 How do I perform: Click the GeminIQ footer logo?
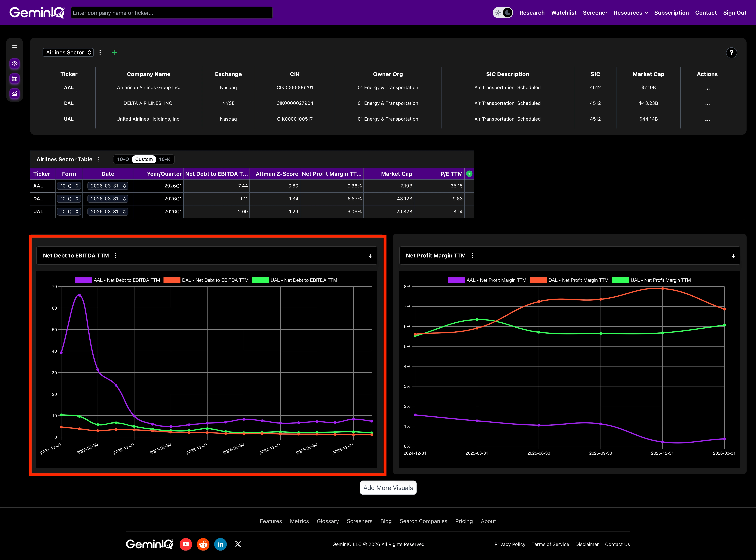point(149,544)
